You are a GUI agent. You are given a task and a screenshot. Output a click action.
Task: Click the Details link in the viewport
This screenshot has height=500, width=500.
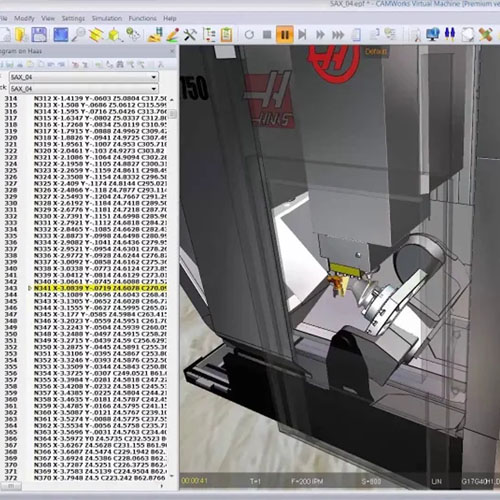coord(376,52)
